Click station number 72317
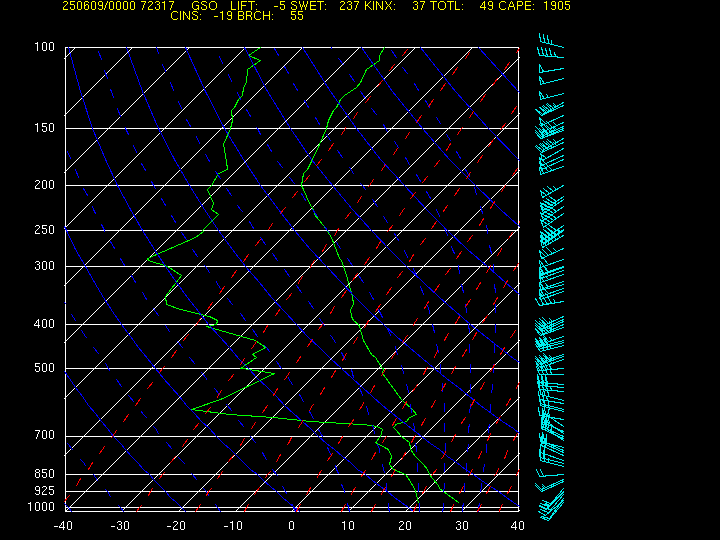This screenshot has height=540, width=720. [x=156, y=6]
